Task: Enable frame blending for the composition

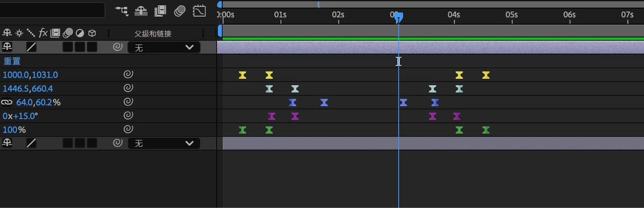Action: 160,10
